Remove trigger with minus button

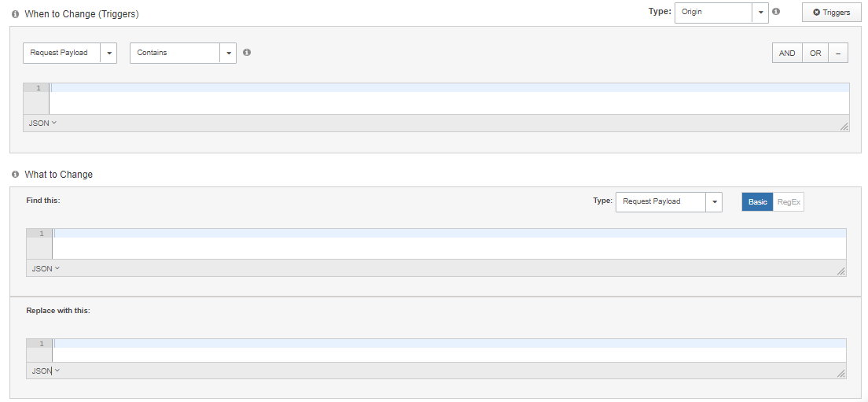(838, 53)
